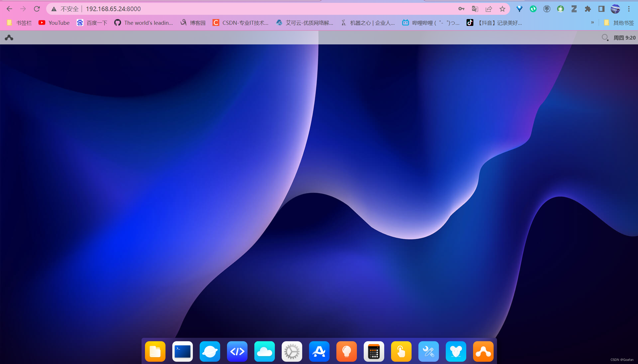This screenshot has height=364, width=638.
Task: Open the planet browser dock icon
Action: pyautogui.click(x=210, y=351)
